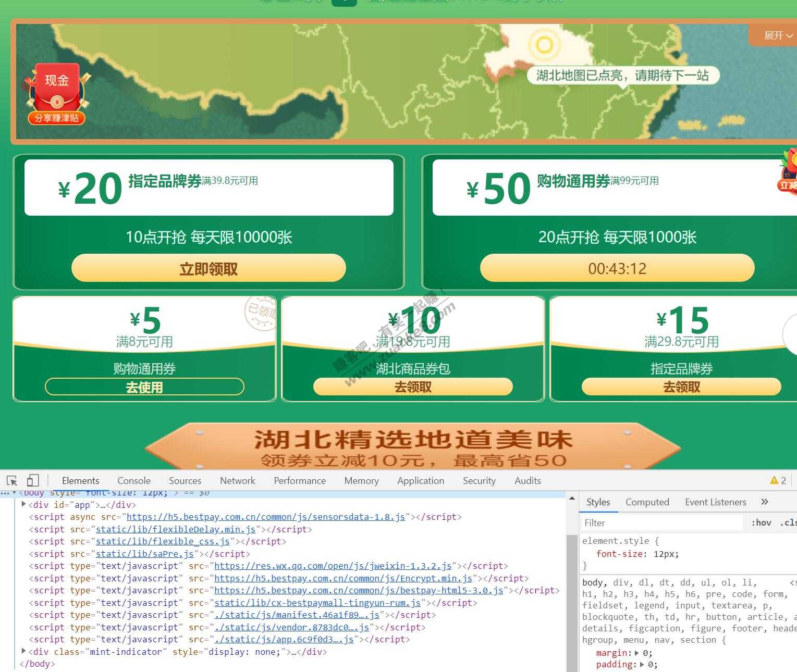Click the element.style rule selector

(x=616, y=541)
